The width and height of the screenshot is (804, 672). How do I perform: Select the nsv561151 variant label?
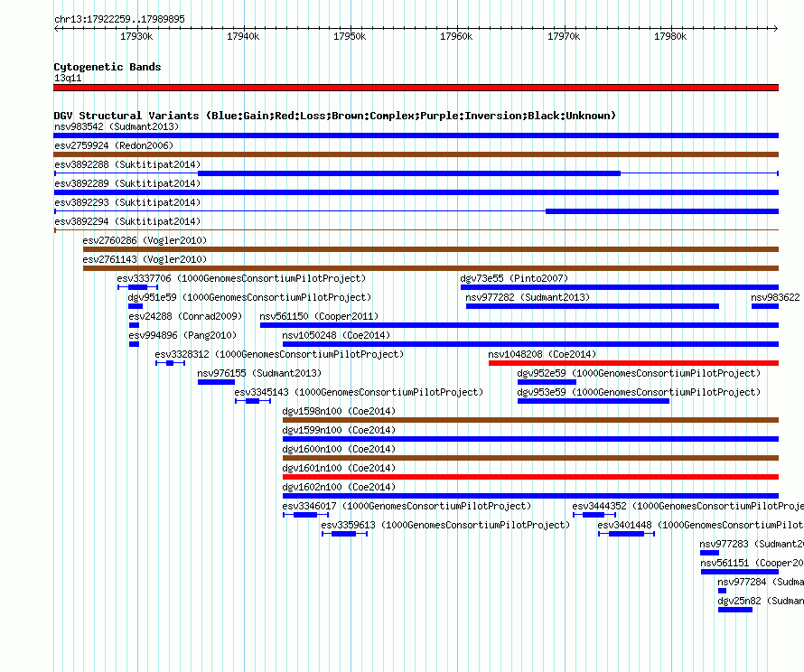[752, 563]
